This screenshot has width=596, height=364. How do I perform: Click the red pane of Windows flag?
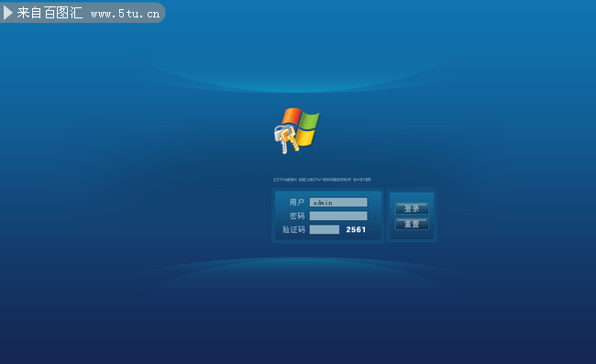(292, 116)
